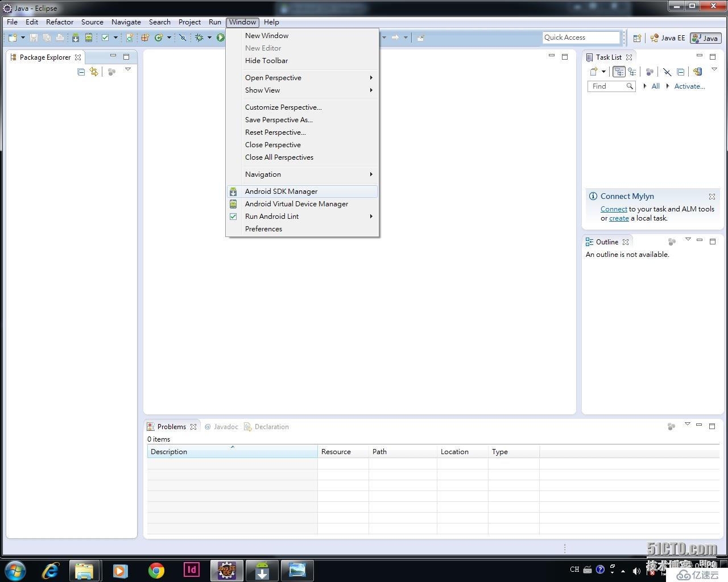Expand the Open Perspective submenu
Screen dimensions: 728x582
pyautogui.click(x=303, y=77)
